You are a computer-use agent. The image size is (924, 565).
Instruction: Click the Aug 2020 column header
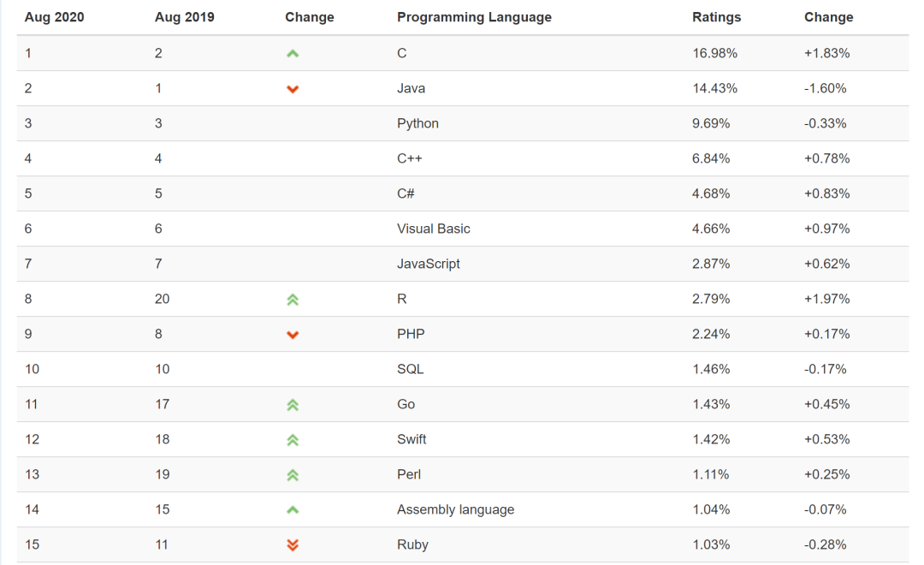tap(54, 17)
